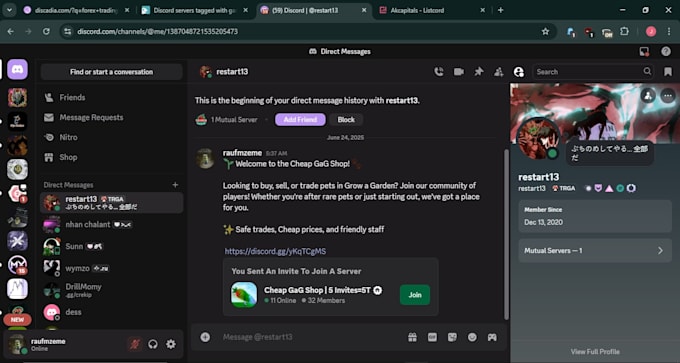
Task: Open the emoji picker
Action: pos(472,337)
